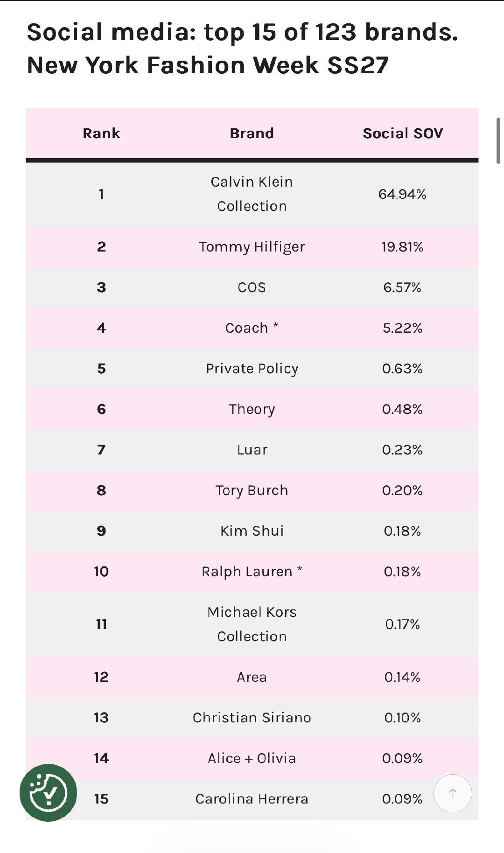Click the Tory Burch brand entry
504x853 pixels.
click(x=252, y=490)
